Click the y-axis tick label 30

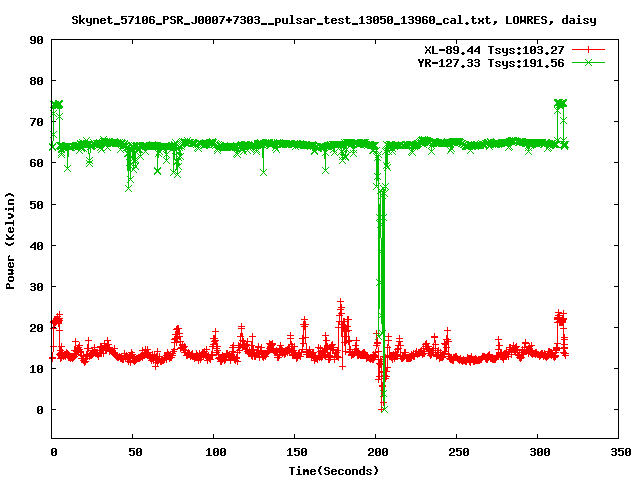coord(37,287)
